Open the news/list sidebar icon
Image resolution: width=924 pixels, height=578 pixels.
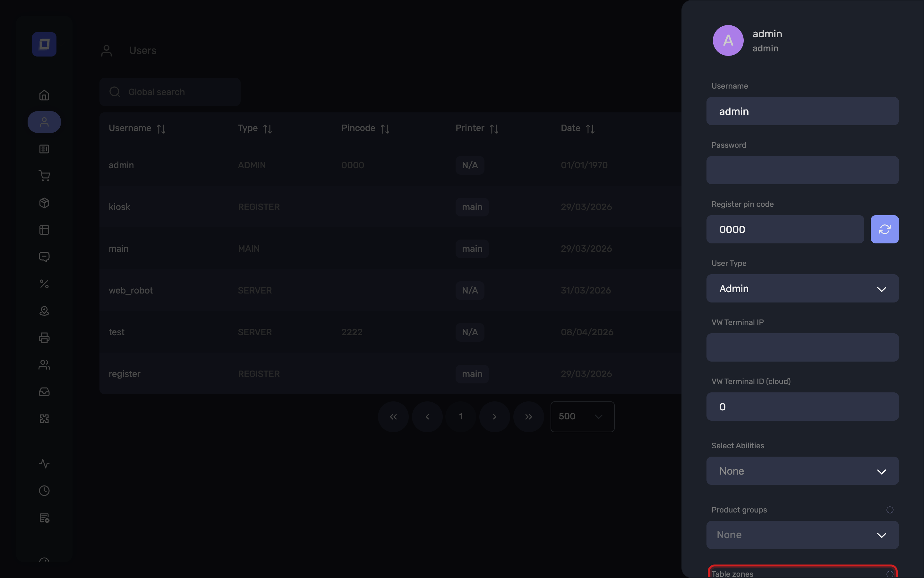(44, 149)
